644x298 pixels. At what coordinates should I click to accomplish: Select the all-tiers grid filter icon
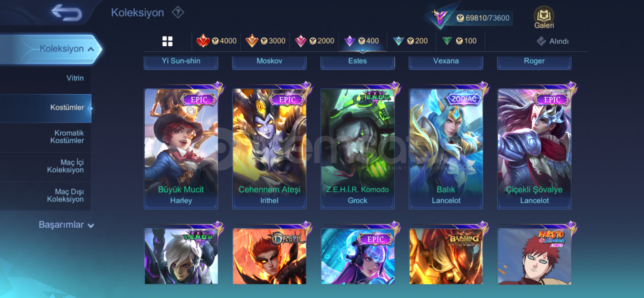click(x=167, y=41)
